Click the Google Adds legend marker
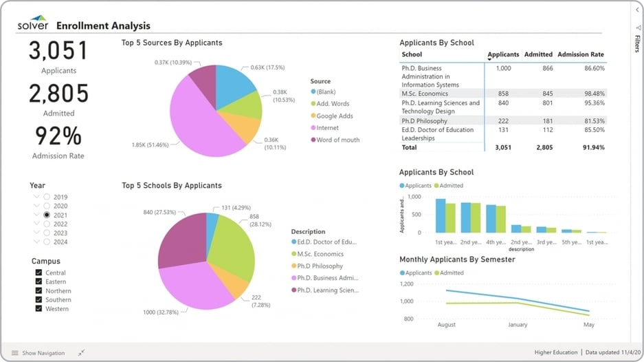The width and height of the screenshot is (644, 362). click(x=313, y=116)
